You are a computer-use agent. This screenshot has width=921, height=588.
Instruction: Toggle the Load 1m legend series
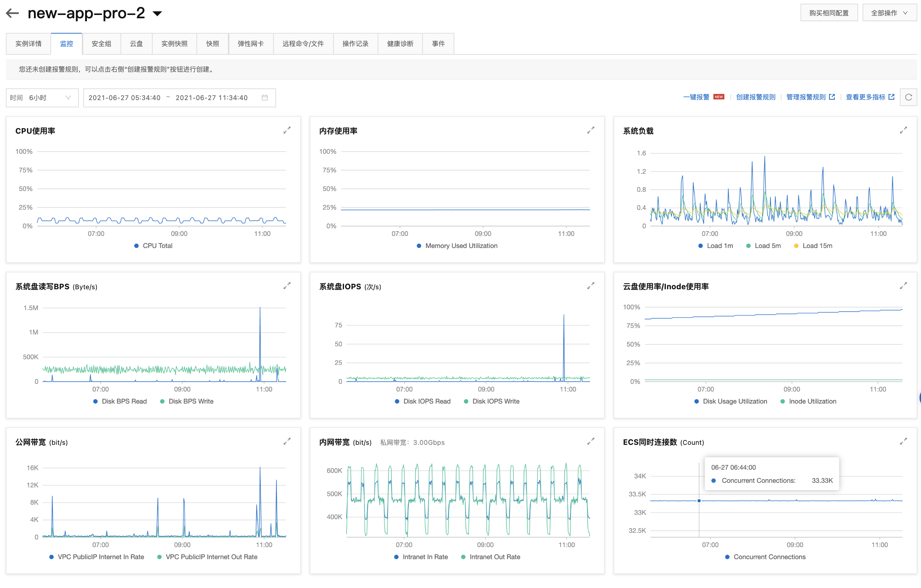pyautogui.click(x=716, y=245)
